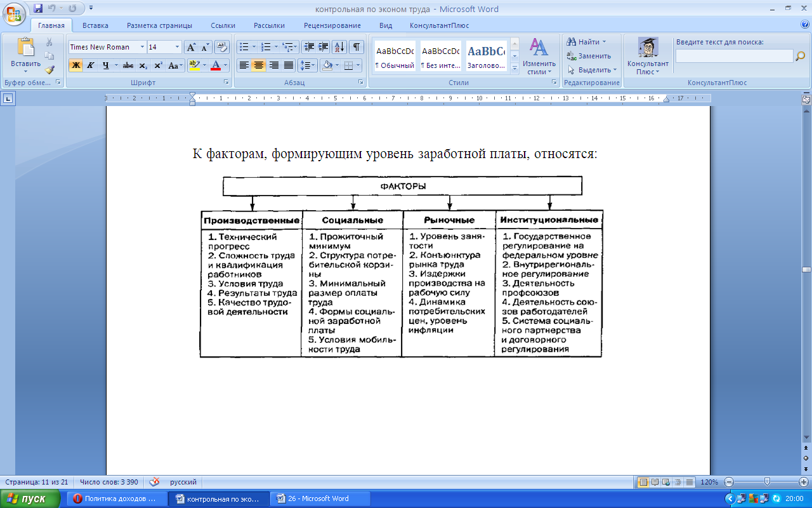Image resolution: width=812 pixels, height=508 pixels.
Task: Expand the styles gallery More arrow
Action: (x=514, y=67)
